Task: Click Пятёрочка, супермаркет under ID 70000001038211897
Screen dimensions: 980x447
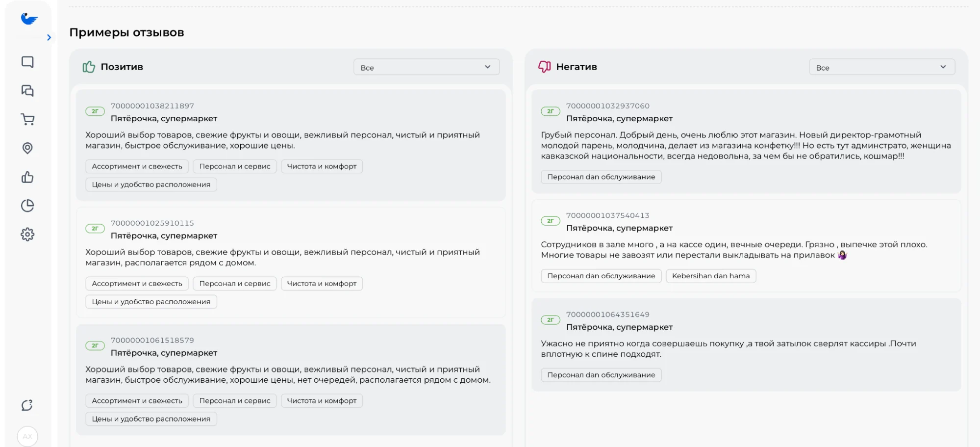Action: [164, 119]
